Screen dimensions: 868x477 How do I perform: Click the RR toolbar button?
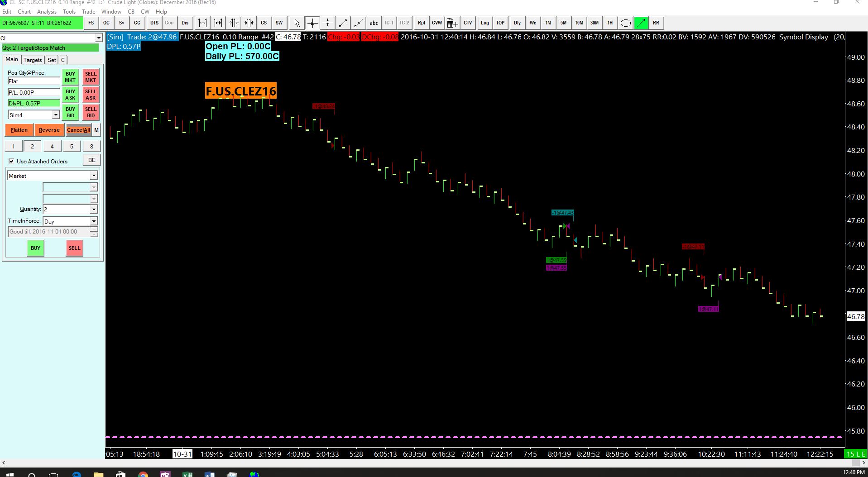(x=656, y=23)
